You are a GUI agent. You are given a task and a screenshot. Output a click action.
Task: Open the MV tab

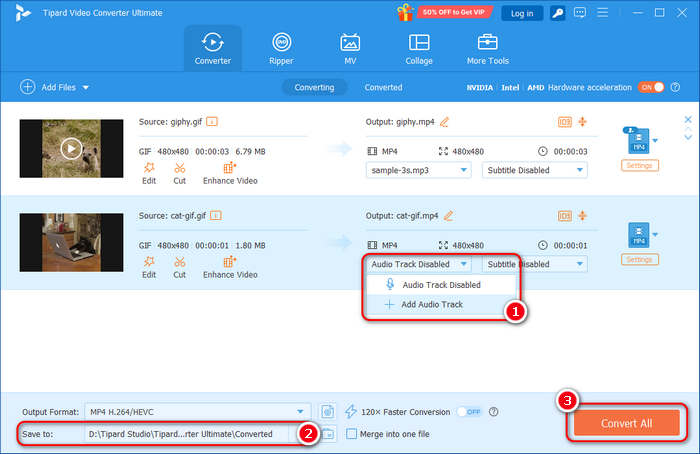click(x=350, y=49)
